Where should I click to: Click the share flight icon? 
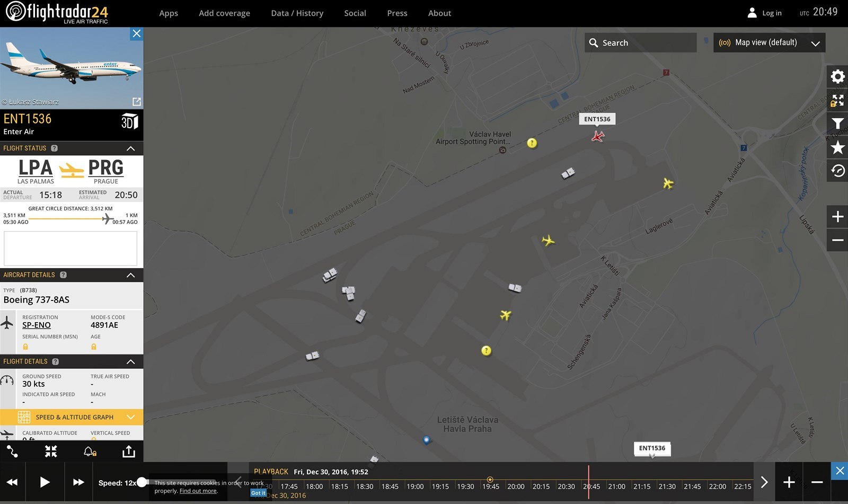click(x=129, y=452)
